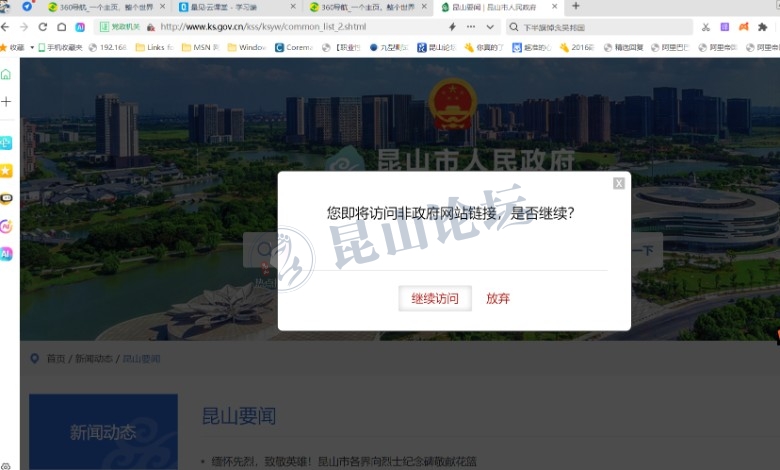
Task: Open the 昆山论坛 bookmark
Action: coord(436,47)
